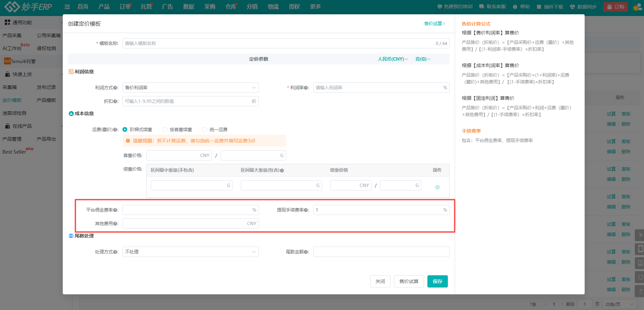Screen dimensions: 644x310
Task: Click the 关闭 button
Action: pos(380,281)
